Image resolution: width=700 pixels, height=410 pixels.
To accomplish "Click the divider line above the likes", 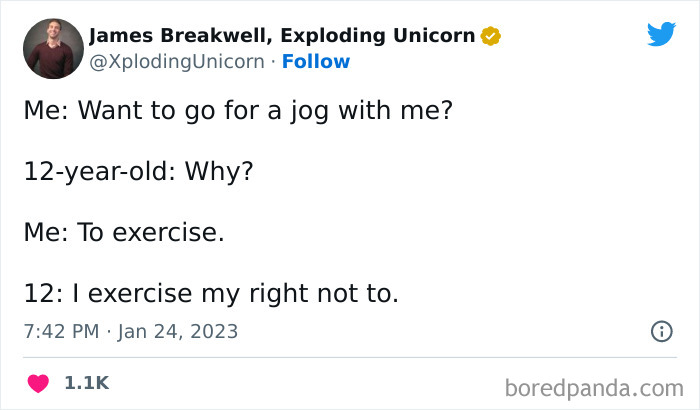I will pyautogui.click(x=350, y=357).
